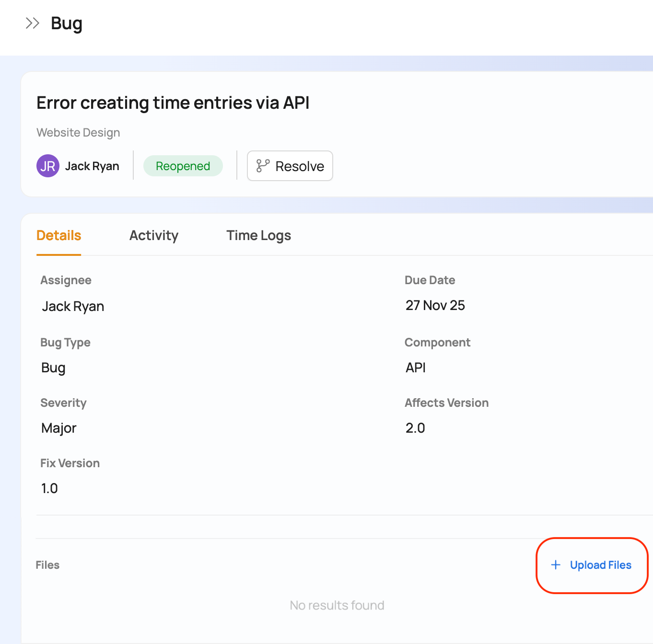Open the Website Design project link

click(x=78, y=133)
